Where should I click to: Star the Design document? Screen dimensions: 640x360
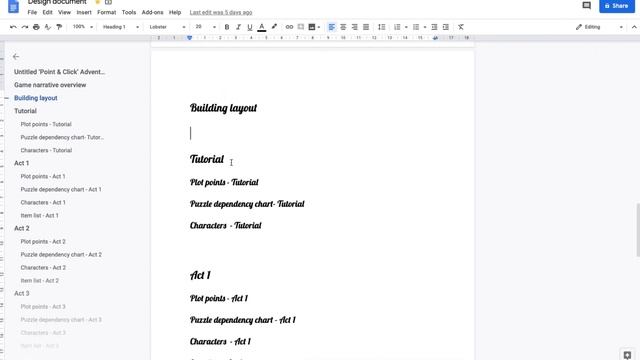97,2
